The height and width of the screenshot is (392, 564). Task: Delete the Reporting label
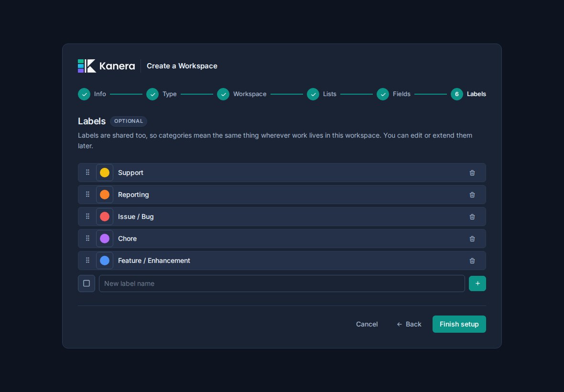pos(472,195)
